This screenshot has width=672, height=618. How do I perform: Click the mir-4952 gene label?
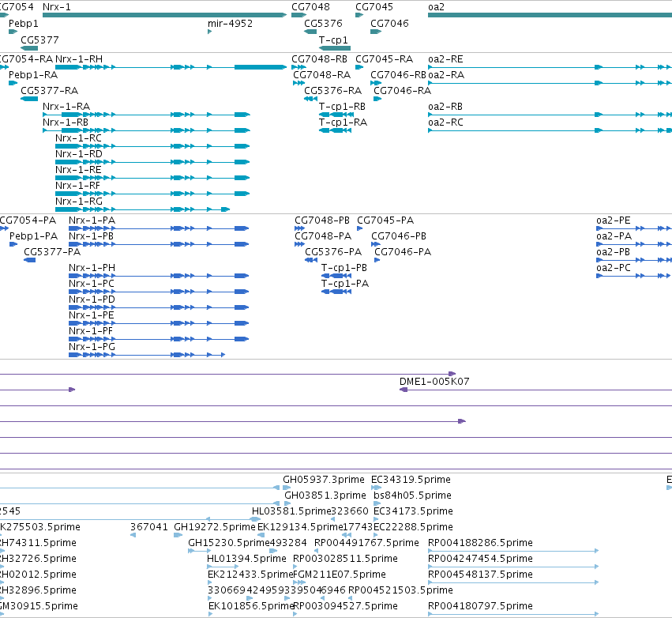click(x=230, y=24)
